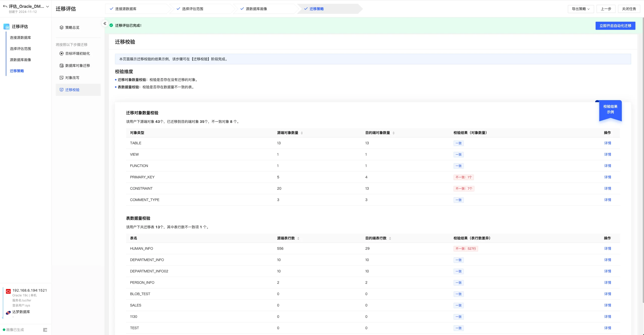Open the 导出策略 dropdown
This screenshot has height=335, width=644.
coord(580,9)
